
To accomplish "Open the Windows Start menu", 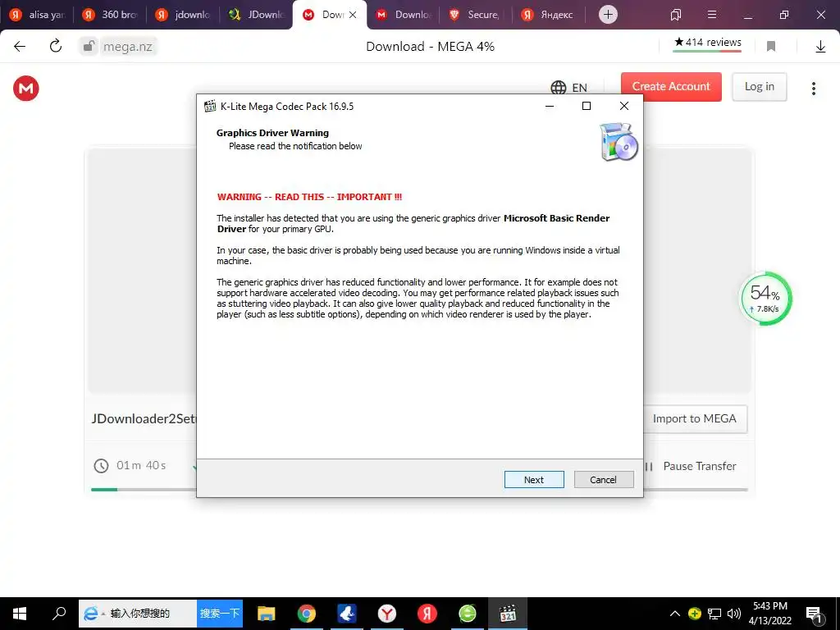I will coord(20,614).
